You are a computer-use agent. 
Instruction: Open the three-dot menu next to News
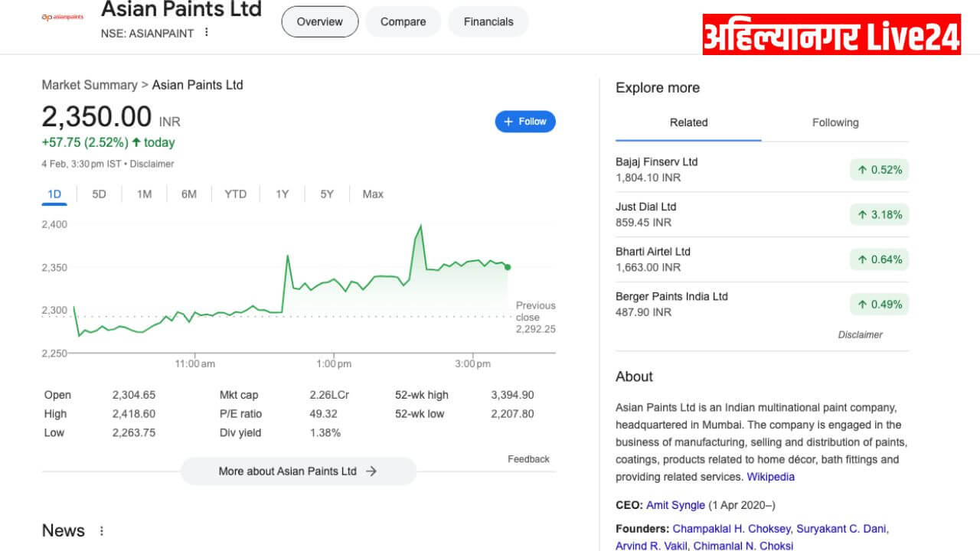point(102,530)
